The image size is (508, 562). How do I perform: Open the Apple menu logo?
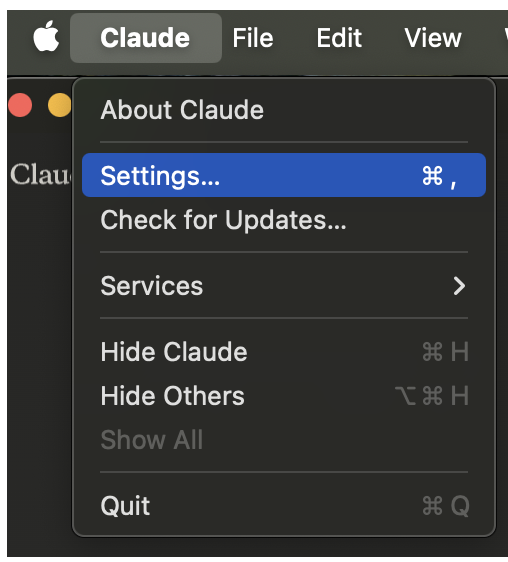[x=46, y=37]
